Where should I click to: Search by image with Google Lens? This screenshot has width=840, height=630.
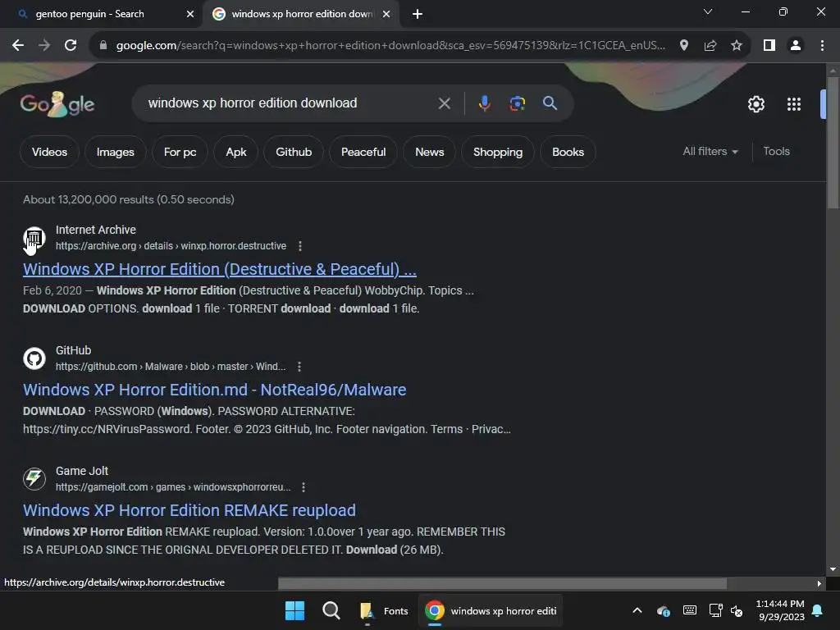(517, 103)
